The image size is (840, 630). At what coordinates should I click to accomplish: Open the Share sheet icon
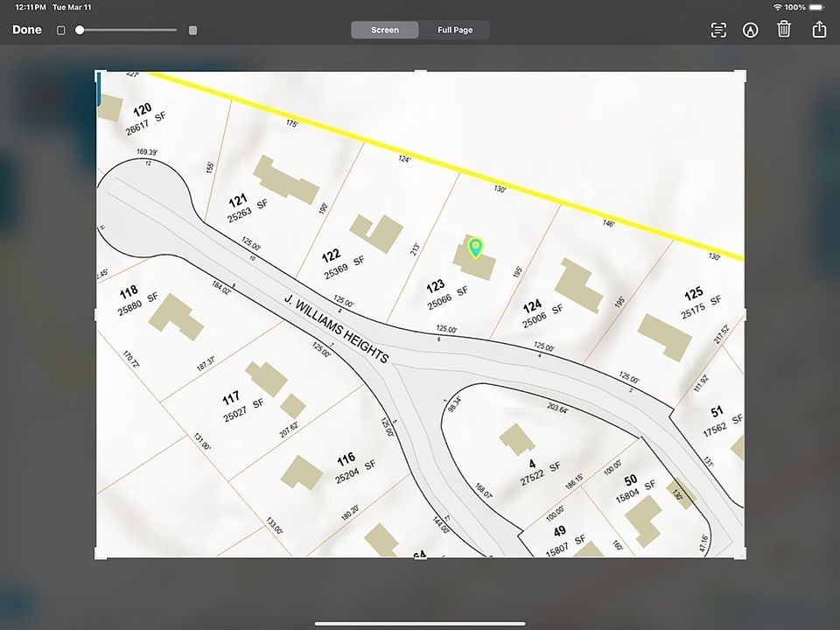click(x=819, y=30)
